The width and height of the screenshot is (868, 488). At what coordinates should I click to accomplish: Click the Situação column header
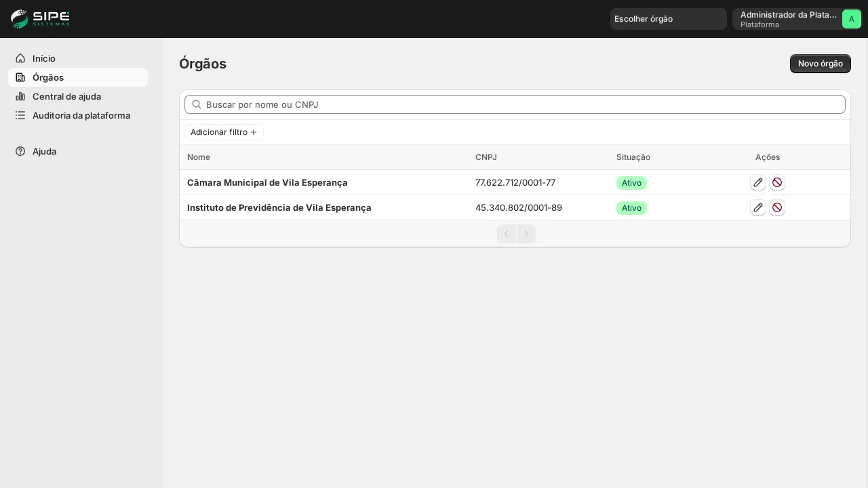tap(633, 157)
